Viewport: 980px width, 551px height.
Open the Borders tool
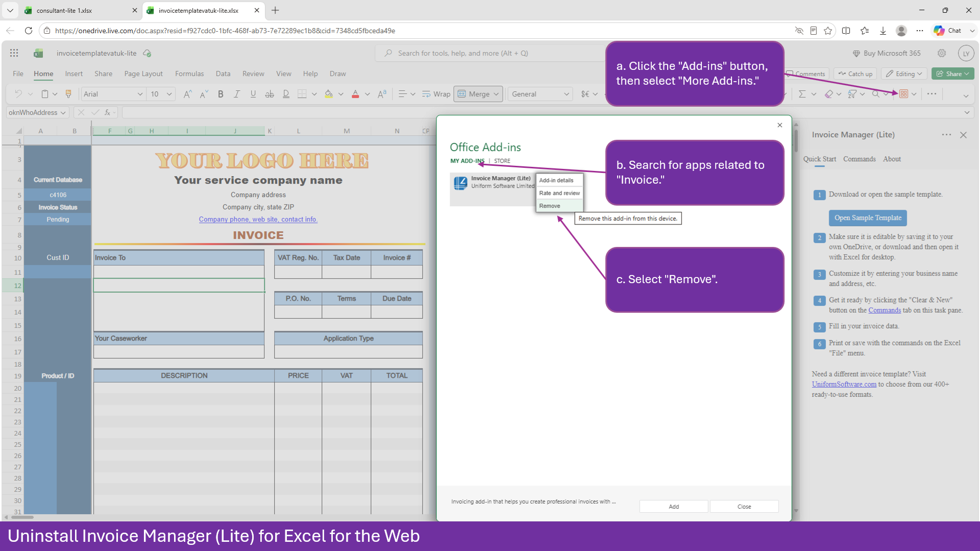pyautogui.click(x=302, y=94)
